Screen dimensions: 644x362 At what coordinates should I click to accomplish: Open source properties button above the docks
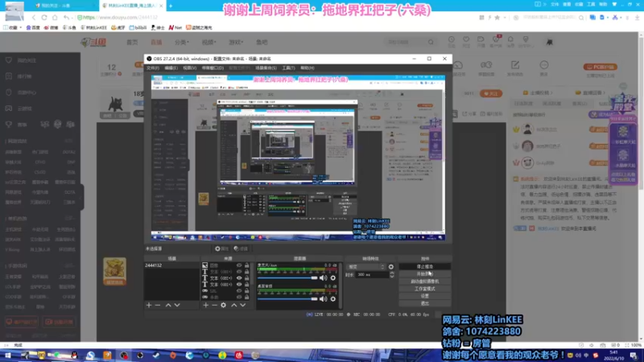point(222,249)
